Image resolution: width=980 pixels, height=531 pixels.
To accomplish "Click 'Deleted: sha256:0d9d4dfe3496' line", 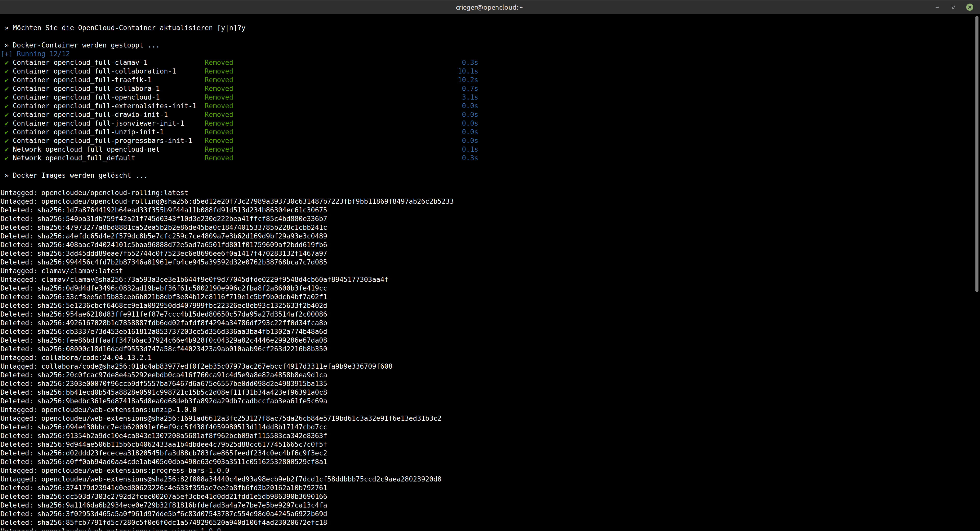I will pos(164,288).
